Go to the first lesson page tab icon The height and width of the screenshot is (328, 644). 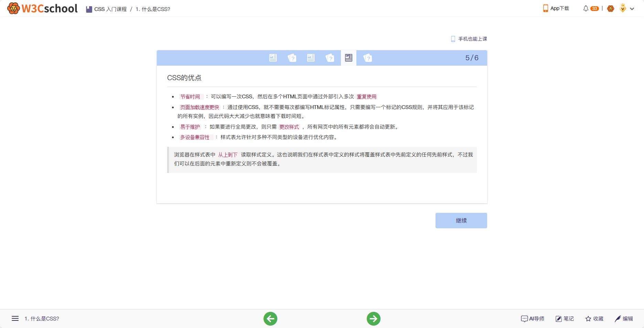(x=273, y=58)
